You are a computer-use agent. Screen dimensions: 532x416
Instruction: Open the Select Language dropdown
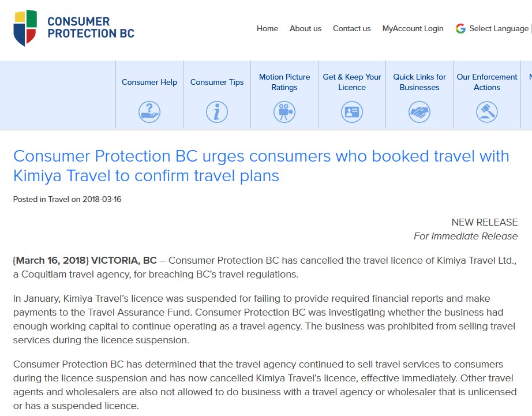(499, 28)
